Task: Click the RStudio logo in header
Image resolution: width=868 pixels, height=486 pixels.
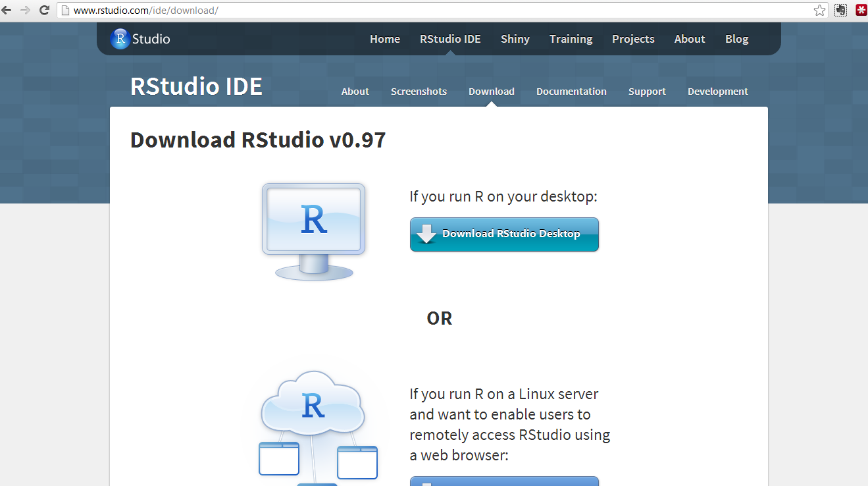Action: [140, 39]
